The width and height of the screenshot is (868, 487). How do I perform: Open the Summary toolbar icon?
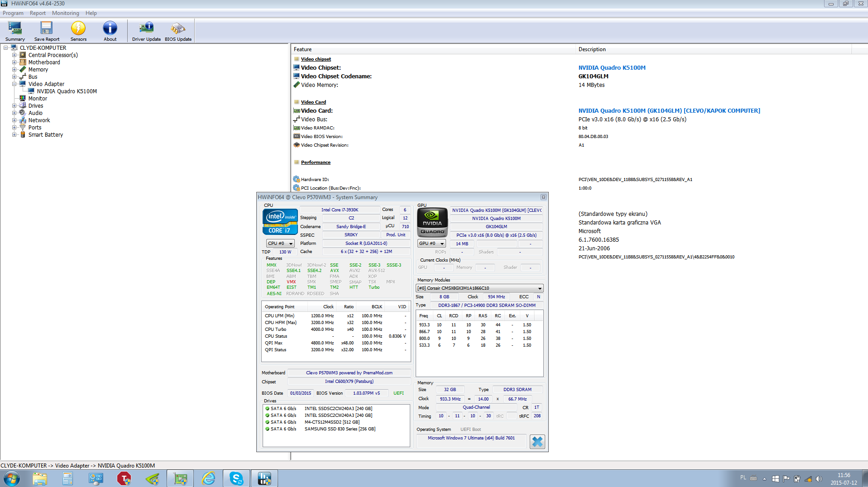[x=15, y=31]
